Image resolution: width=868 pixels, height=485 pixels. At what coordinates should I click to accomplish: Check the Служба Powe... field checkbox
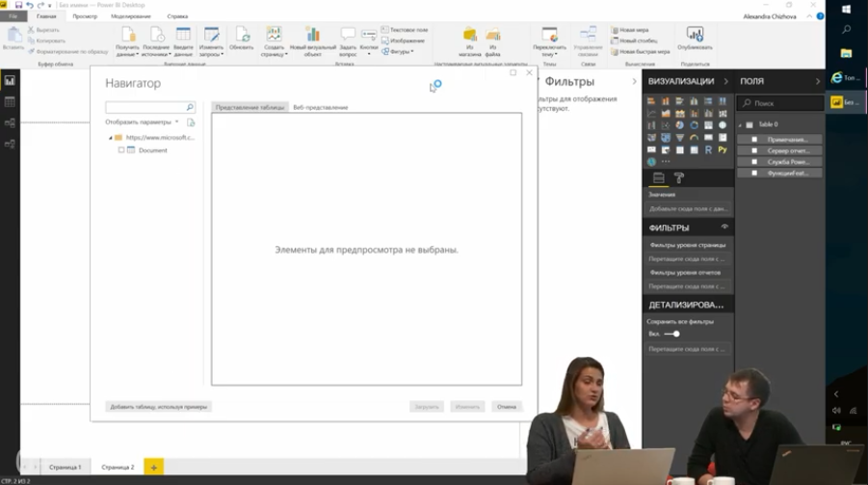point(754,162)
